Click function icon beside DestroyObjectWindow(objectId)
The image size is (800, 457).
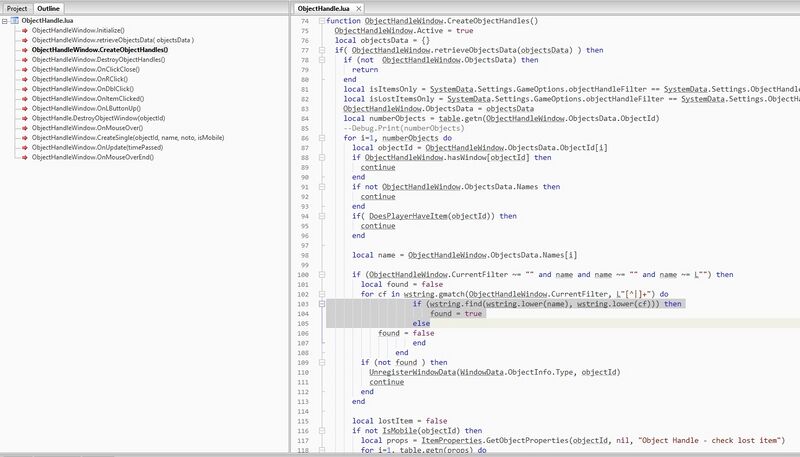24,118
